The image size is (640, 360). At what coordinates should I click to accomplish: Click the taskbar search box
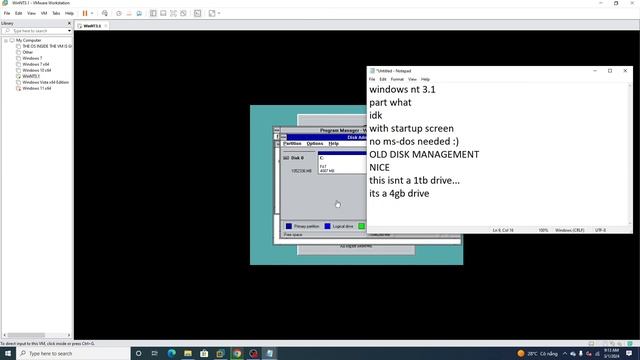(x=73, y=353)
